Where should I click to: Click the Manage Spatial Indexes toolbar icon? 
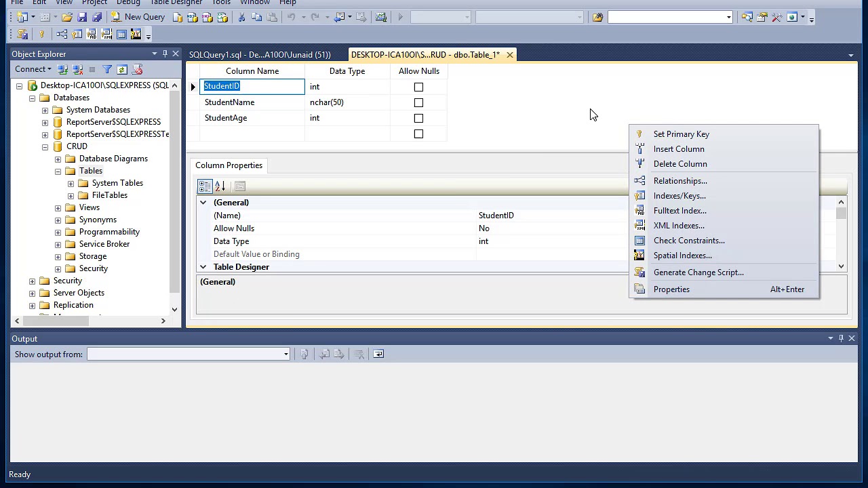(136, 34)
